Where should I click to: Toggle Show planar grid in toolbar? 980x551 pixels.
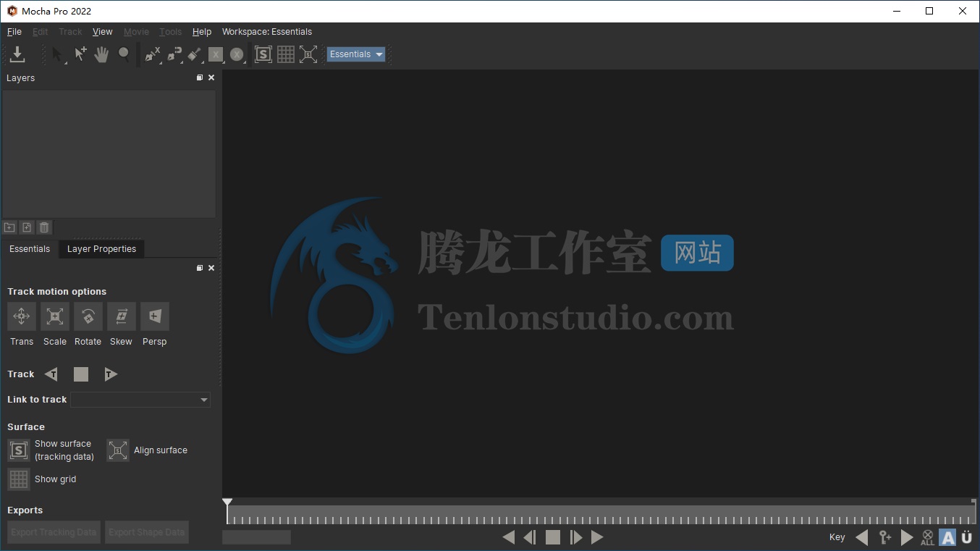pyautogui.click(x=286, y=54)
